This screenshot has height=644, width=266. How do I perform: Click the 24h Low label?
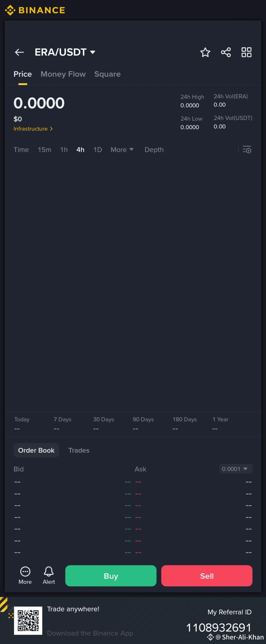pyautogui.click(x=191, y=119)
